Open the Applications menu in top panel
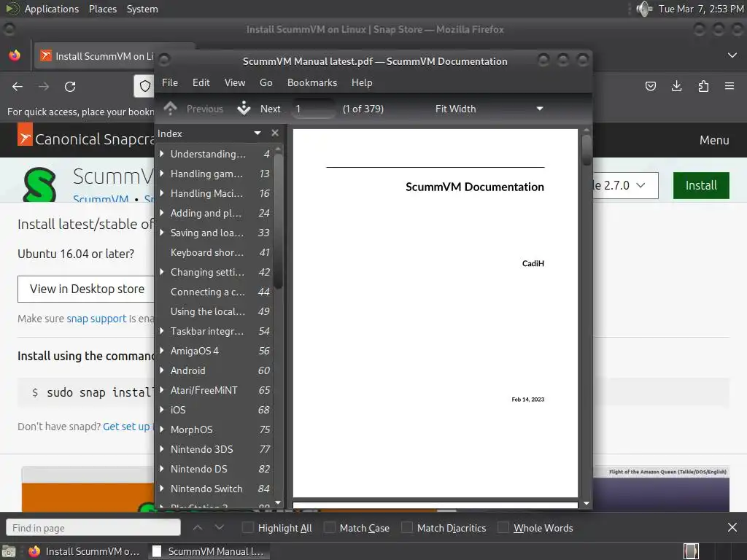The height and width of the screenshot is (560, 747). (x=52, y=9)
